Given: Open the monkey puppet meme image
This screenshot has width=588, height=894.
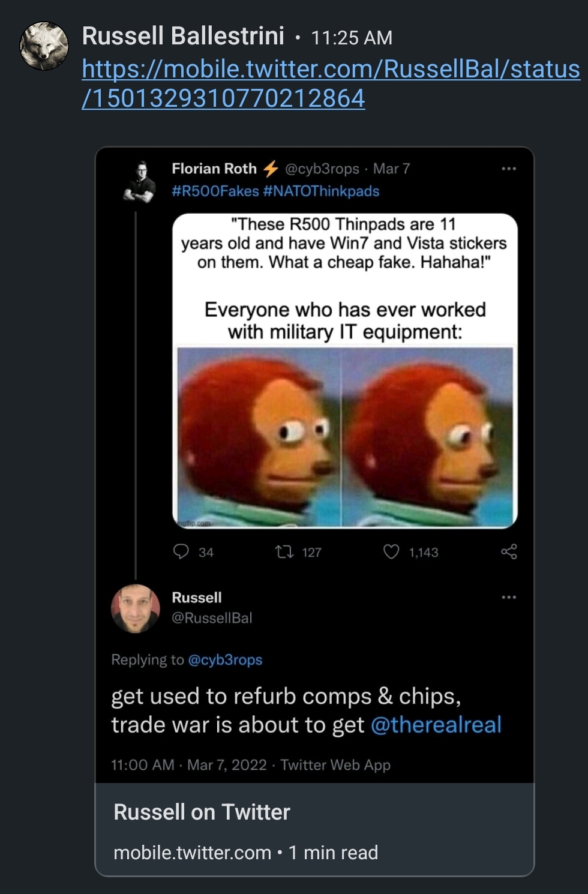Looking at the screenshot, I should pos(345,437).
